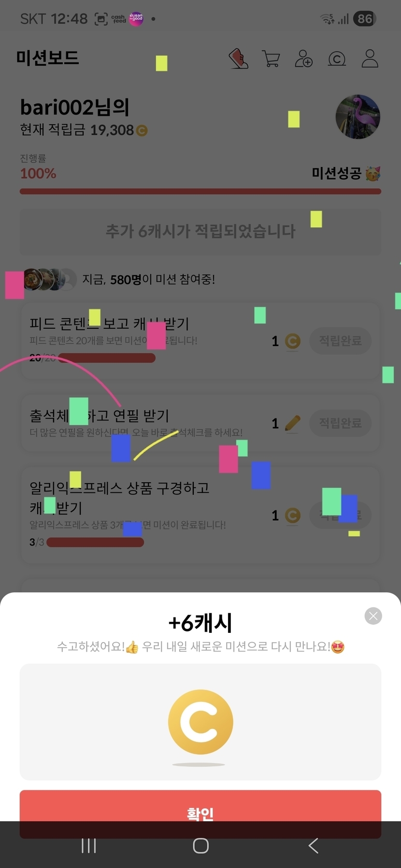Tap coin icon in AliExpress mission

[292, 516]
